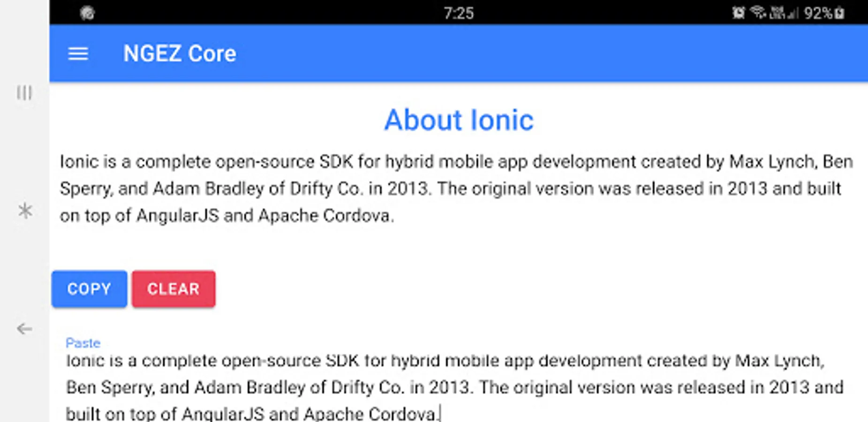Tap the Android recent apps button

(24, 92)
